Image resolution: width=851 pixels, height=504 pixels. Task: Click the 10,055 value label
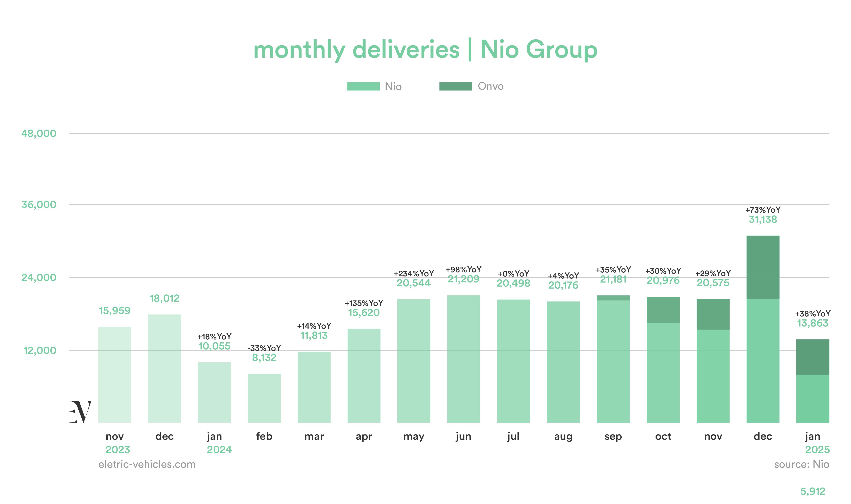214,346
